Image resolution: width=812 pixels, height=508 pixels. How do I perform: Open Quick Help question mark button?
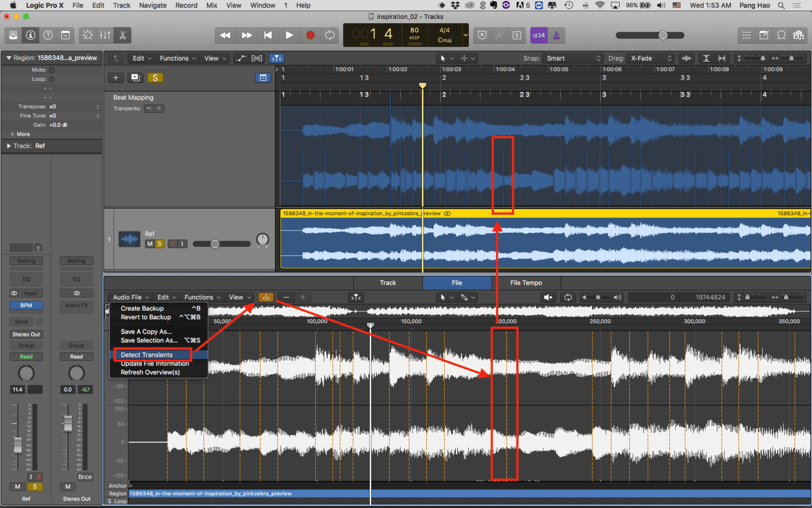click(48, 35)
